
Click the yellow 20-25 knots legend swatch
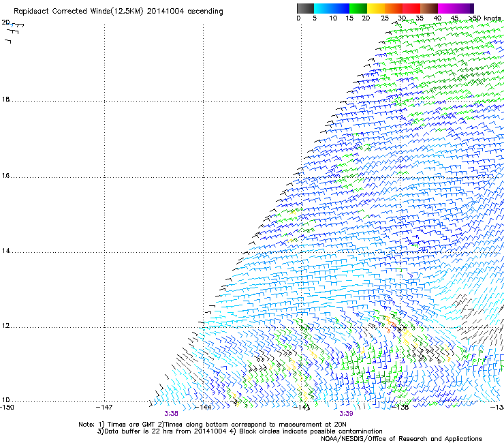click(376, 8)
